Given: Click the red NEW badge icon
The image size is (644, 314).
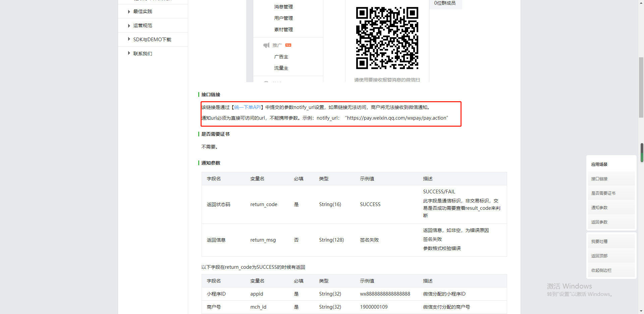Looking at the screenshot, I should point(288,45).
